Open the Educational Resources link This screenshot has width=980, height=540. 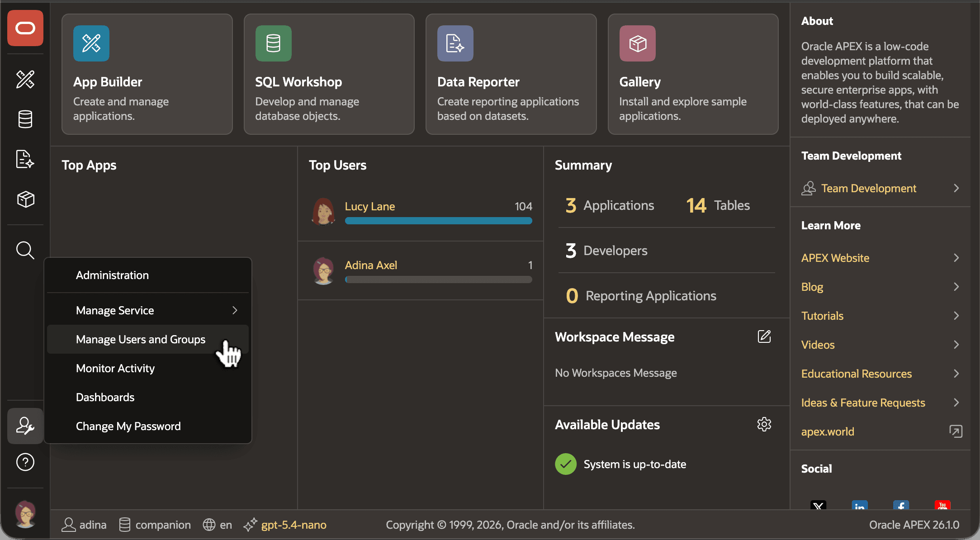pos(857,374)
